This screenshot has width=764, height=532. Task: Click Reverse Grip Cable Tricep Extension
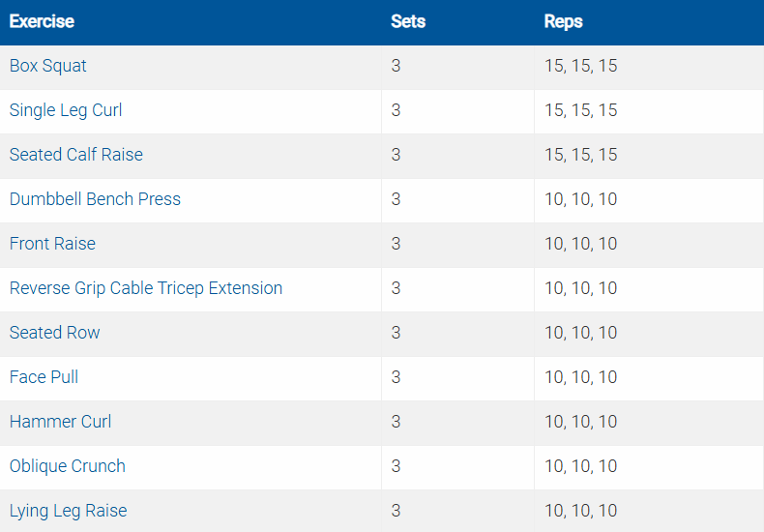146,288
